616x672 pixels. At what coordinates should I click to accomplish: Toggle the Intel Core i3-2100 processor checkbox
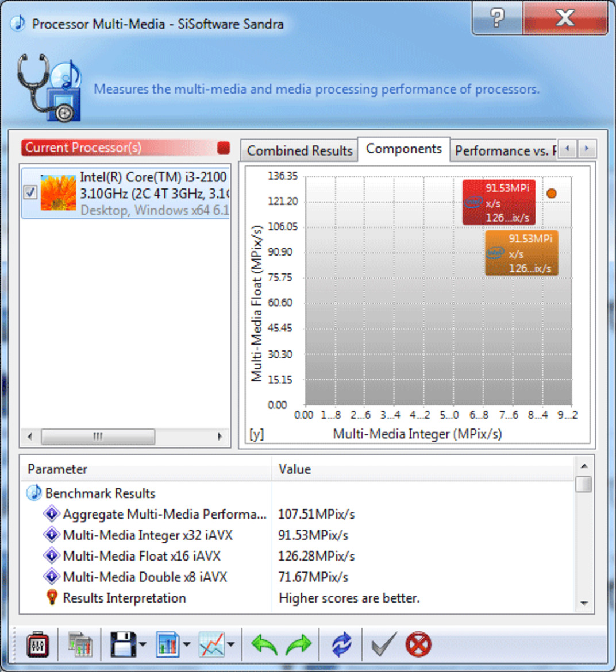tap(30, 192)
